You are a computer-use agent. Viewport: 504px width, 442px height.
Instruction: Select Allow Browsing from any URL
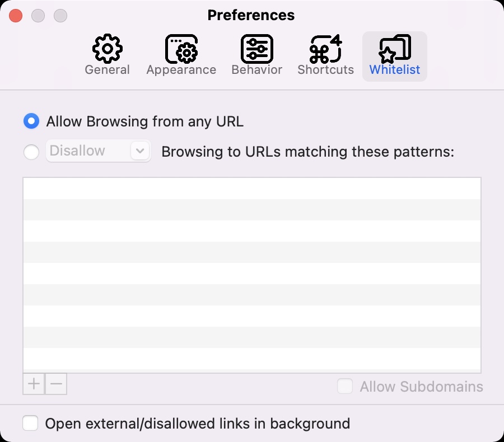click(31, 121)
